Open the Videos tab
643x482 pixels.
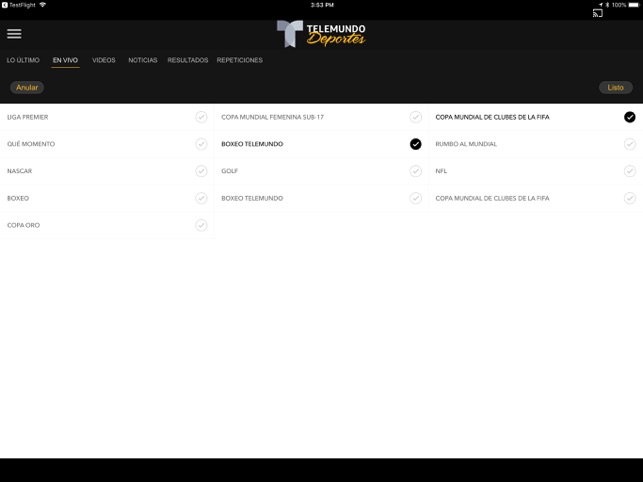[104, 60]
